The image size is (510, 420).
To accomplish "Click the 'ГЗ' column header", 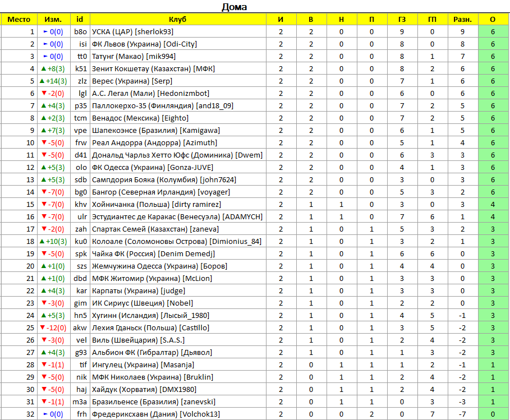I will 402,20.
